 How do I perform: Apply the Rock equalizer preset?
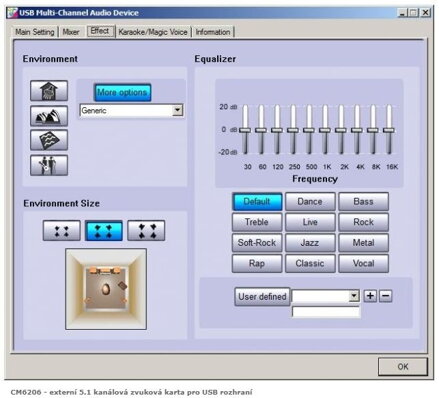point(363,222)
